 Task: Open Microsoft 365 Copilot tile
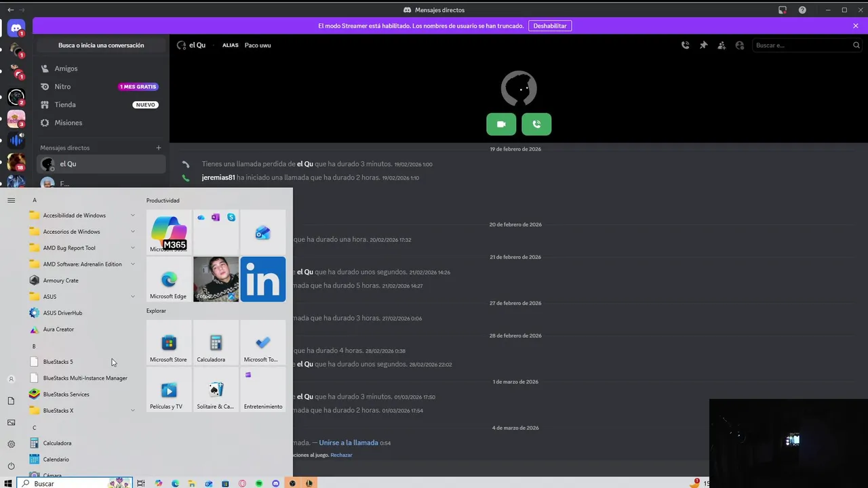click(x=169, y=232)
